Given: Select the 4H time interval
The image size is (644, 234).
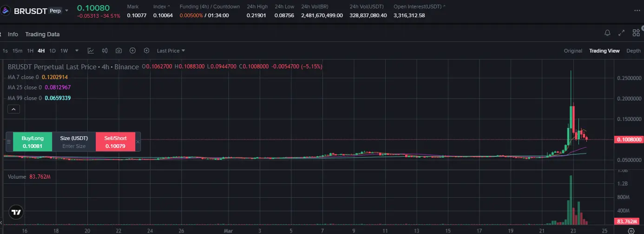Looking at the screenshot, I should tap(41, 51).
